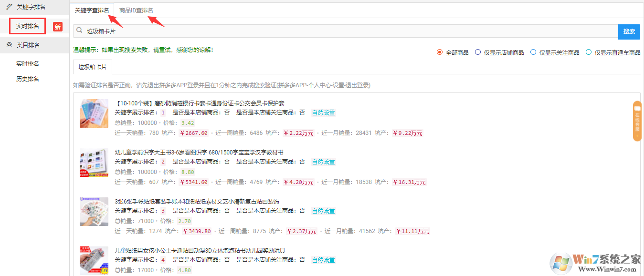Switch to the 关键字查排名 tab
Screen dimensions: 644x276
92,10
